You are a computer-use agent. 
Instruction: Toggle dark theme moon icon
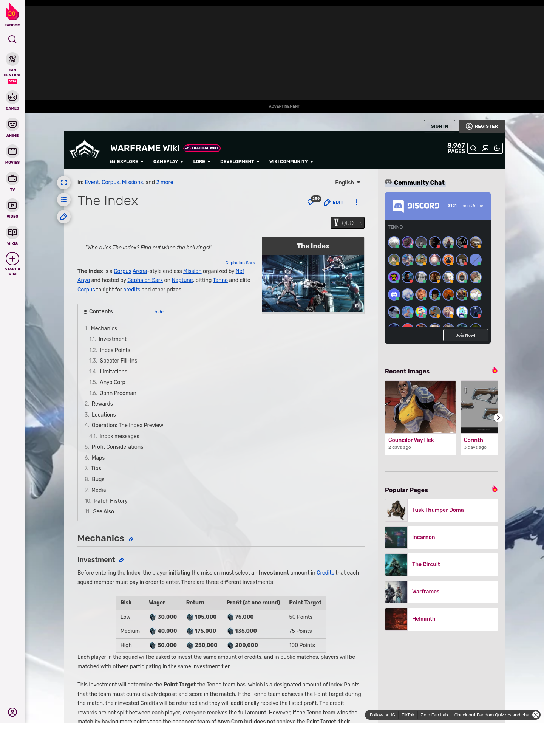(497, 148)
